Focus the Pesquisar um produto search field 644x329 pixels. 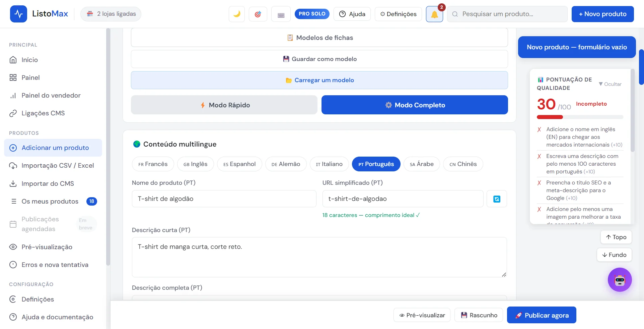[x=507, y=14]
